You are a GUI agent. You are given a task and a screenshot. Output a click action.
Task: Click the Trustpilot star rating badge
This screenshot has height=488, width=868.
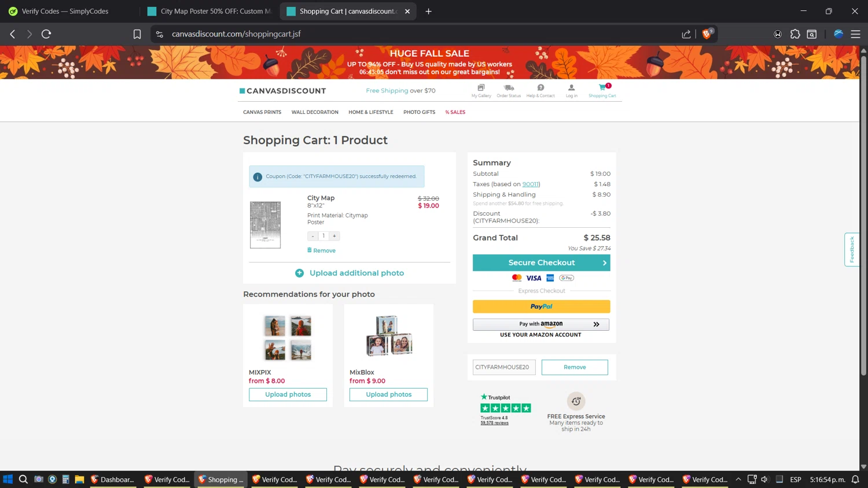coord(506,408)
